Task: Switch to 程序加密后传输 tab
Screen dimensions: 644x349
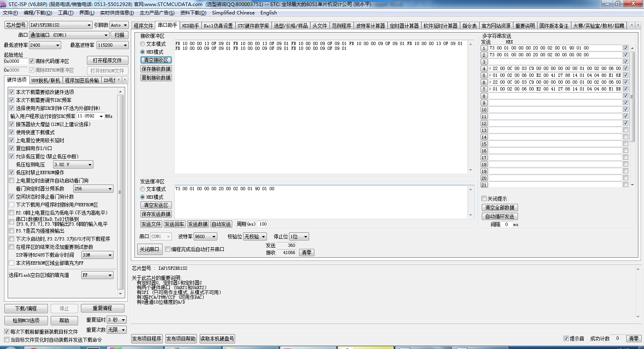Action: 82,80
